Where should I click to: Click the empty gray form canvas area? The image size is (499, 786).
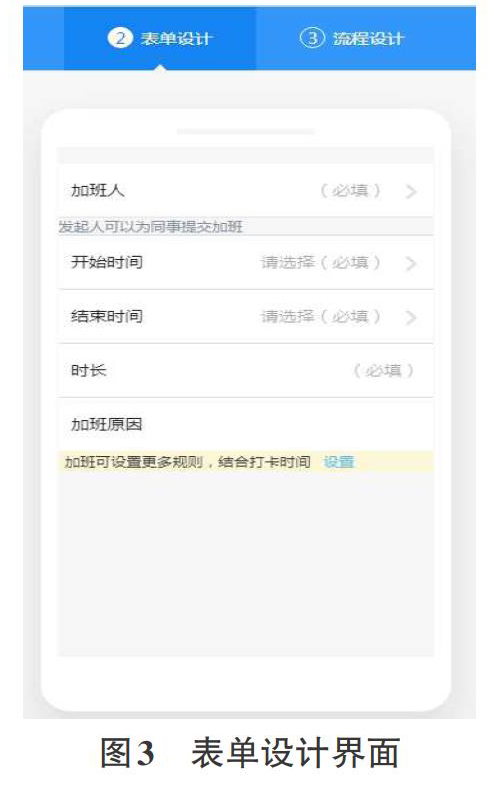click(x=246, y=564)
